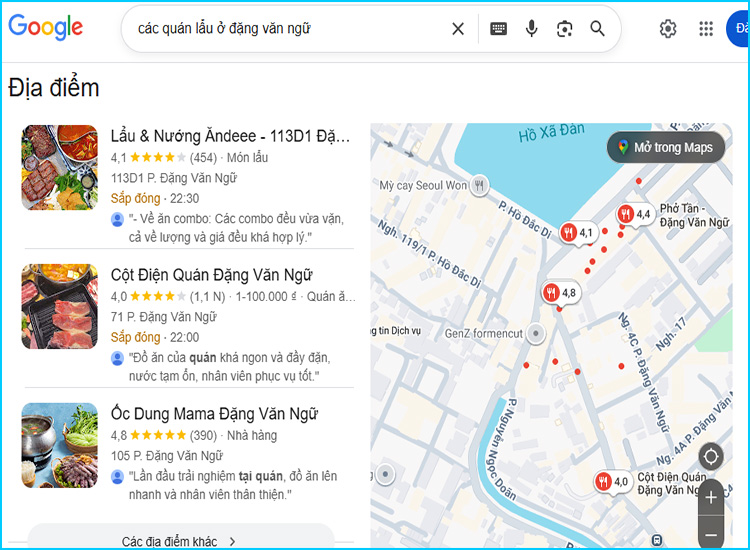View the Cột Điện Quán food thumbnail
The width and height of the screenshot is (750, 550).
(x=59, y=306)
